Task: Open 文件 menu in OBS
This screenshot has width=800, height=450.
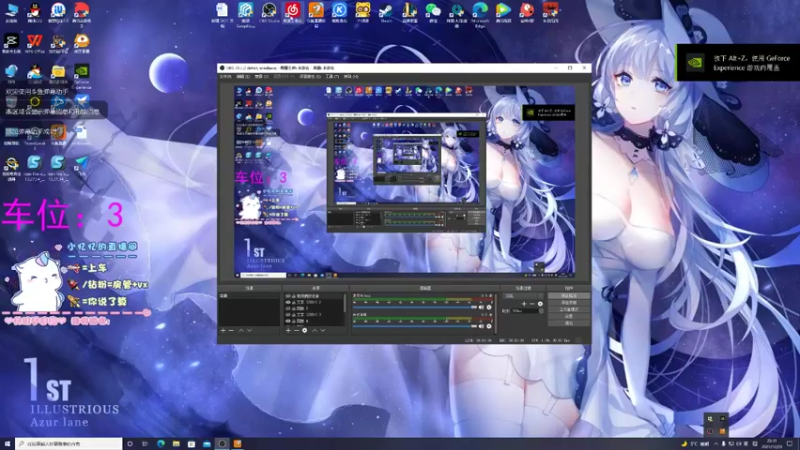Action: (x=225, y=77)
